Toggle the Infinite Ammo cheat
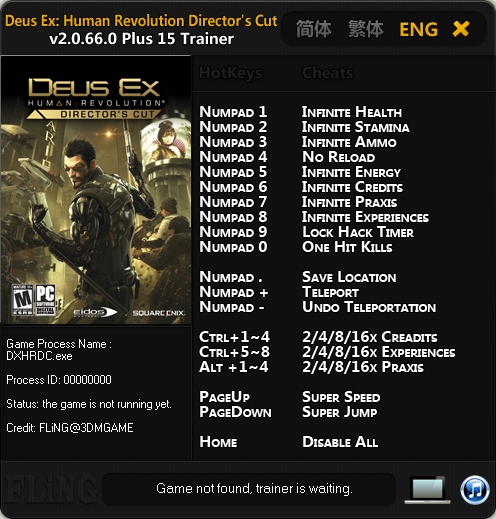Viewport: 496px width, 519px height. (x=349, y=142)
